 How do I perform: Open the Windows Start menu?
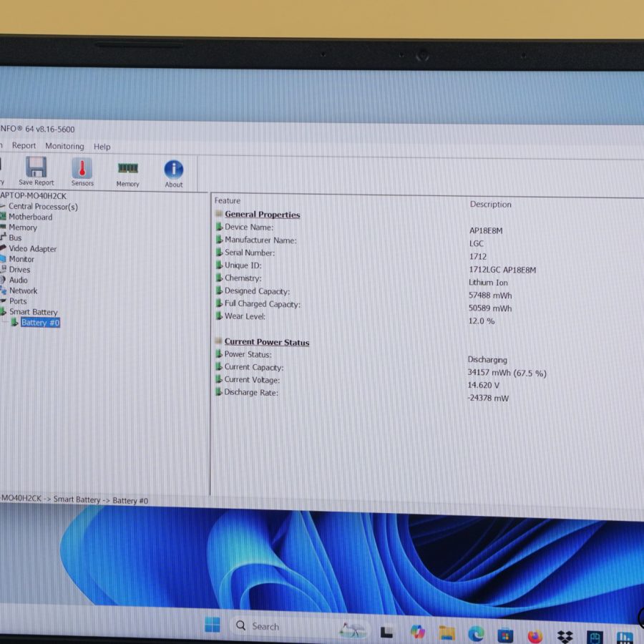pos(213,625)
